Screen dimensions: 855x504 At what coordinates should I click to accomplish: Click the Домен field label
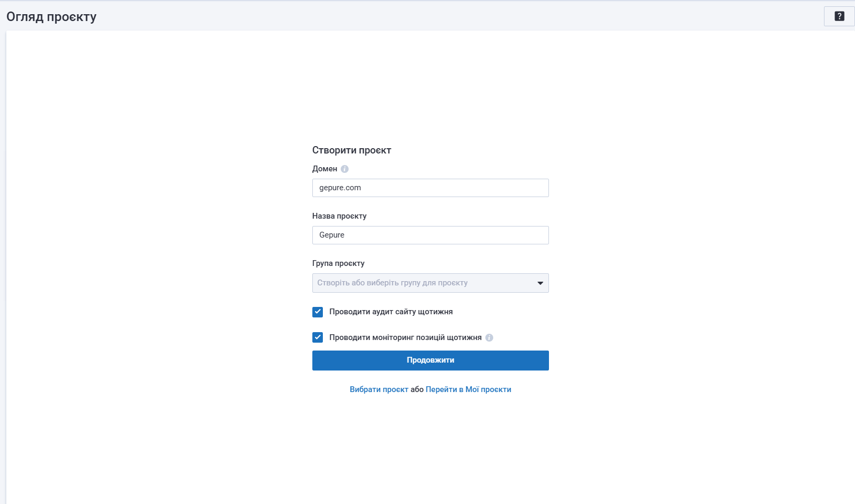click(324, 169)
